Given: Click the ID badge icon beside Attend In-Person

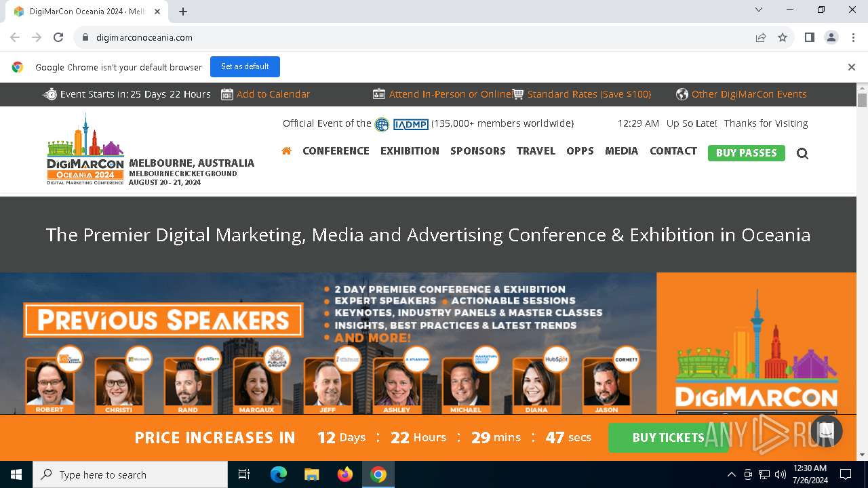Looking at the screenshot, I should click(x=379, y=94).
